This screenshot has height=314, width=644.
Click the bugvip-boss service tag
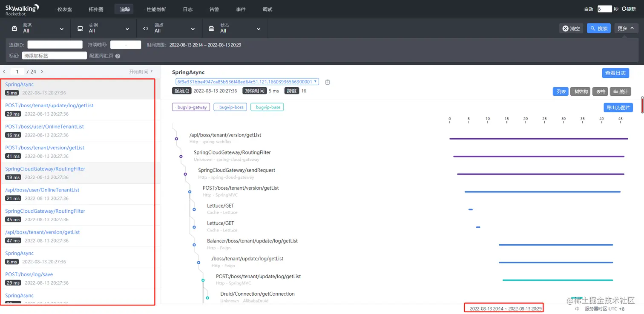tap(230, 107)
